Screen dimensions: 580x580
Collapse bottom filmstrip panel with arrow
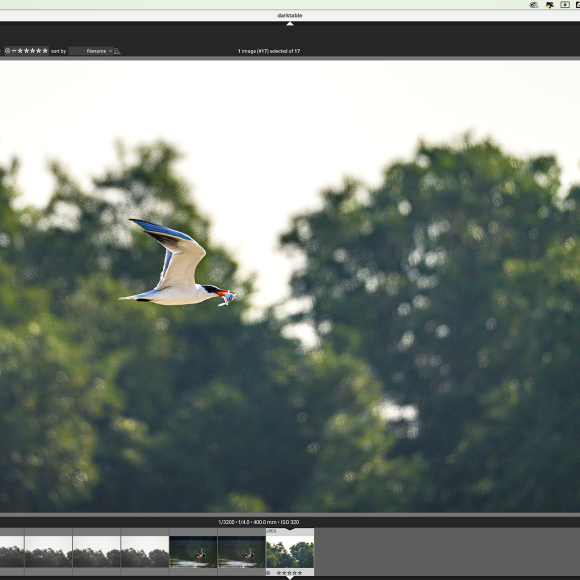290,577
